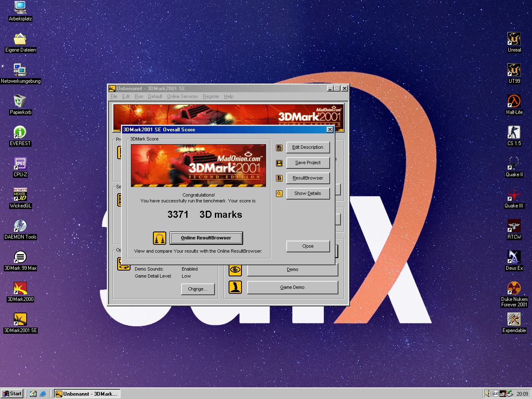Launch Internet Explorer from quick launch
The height and width of the screenshot is (399, 532).
pos(43,394)
